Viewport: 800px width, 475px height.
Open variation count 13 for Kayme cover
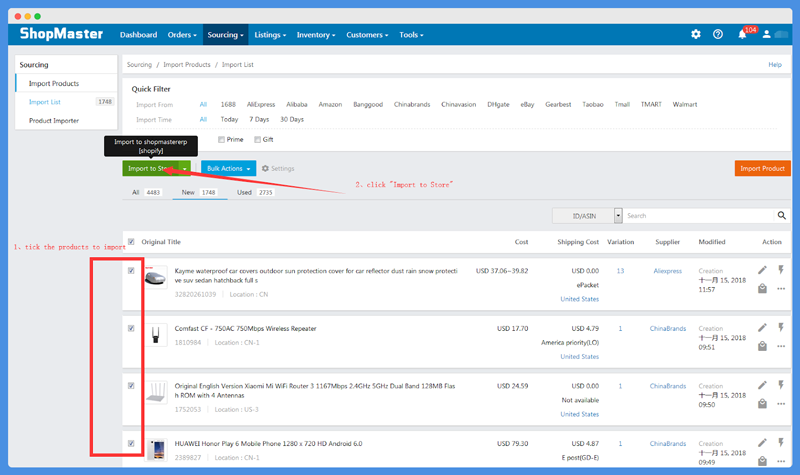click(x=620, y=271)
